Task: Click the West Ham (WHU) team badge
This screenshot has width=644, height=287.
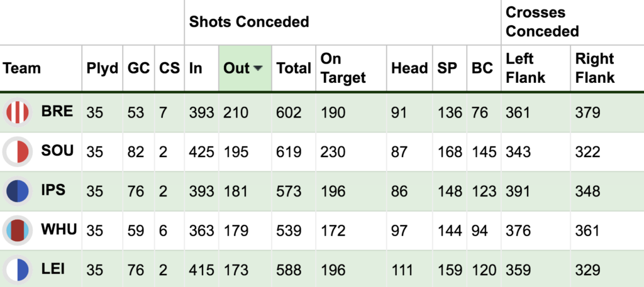Action: tap(18, 230)
